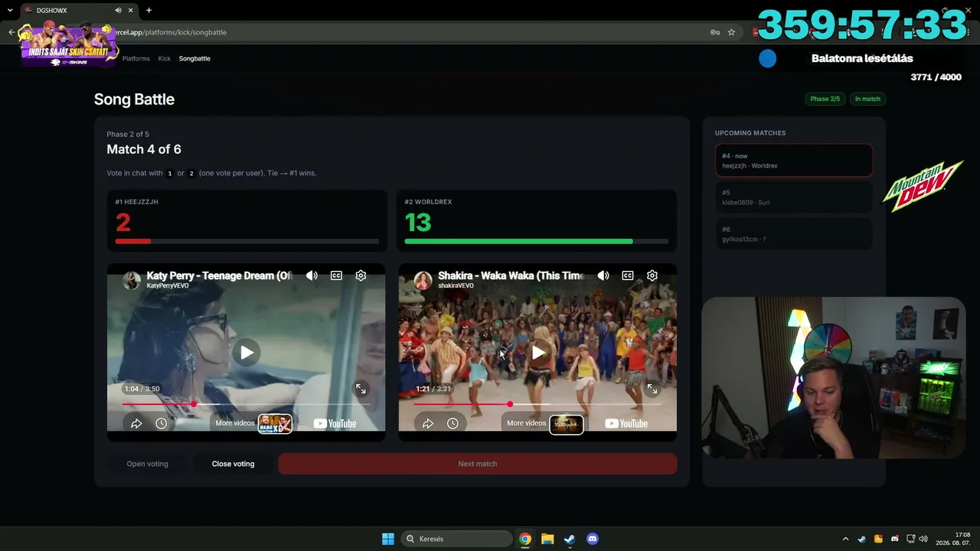Open the Steam icon in the system tray
Viewport: 980px width, 551px height.
point(862,539)
